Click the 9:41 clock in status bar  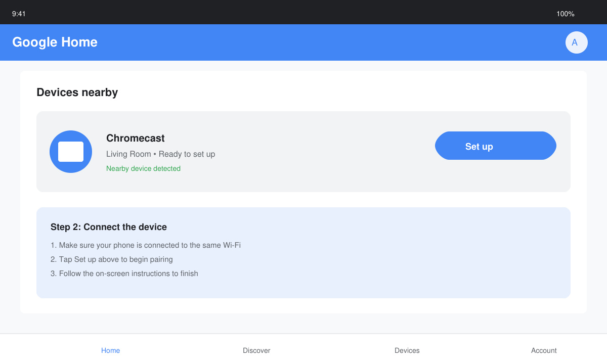[x=19, y=14]
